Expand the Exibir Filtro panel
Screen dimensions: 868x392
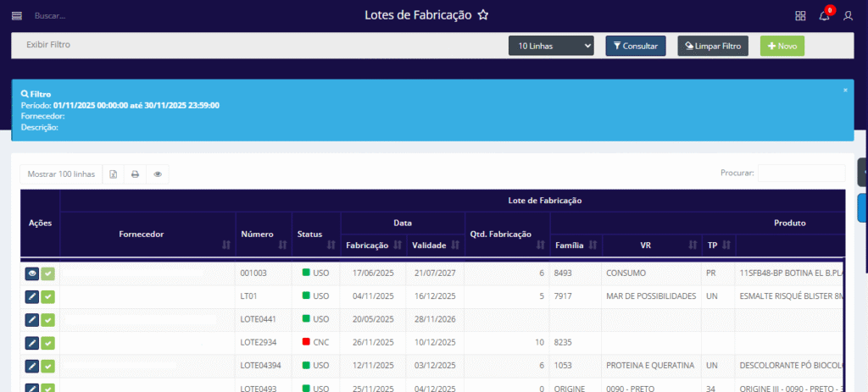48,44
